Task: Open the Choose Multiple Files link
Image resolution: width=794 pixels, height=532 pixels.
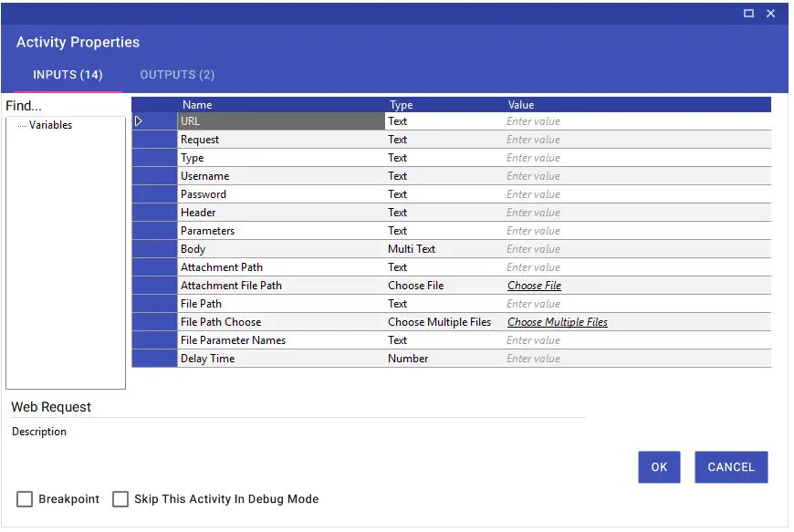Action: pos(558,322)
